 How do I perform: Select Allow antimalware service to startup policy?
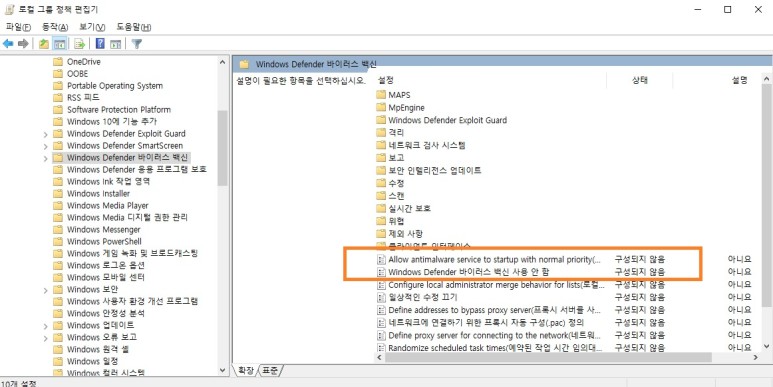[494, 259]
